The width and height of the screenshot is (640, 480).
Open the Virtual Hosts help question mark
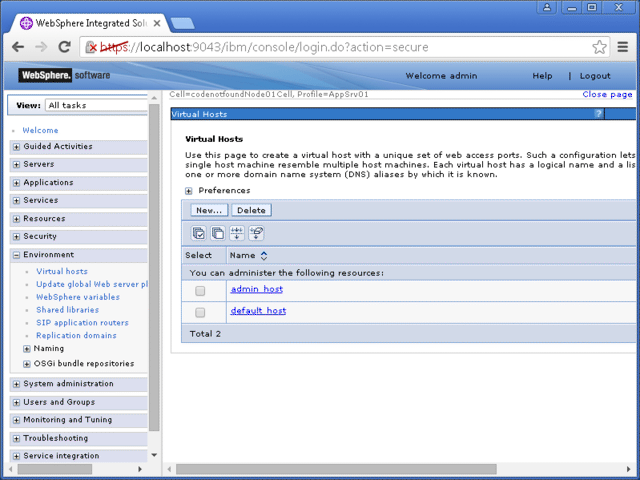[x=598, y=114]
